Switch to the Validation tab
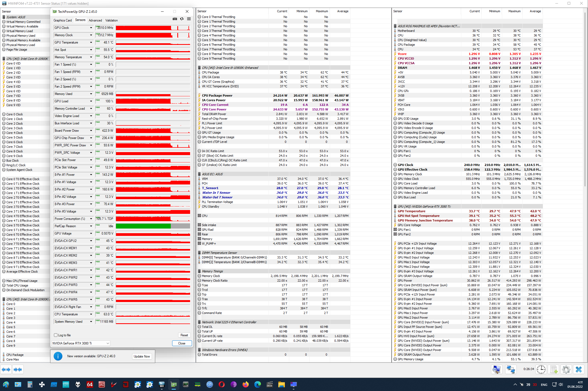Screen dimensions: 588x391 pos(111,20)
